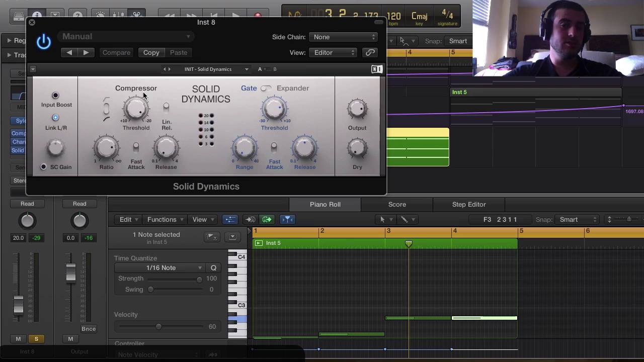This screenshot has width=644, height=362.
Task: Toggle the Lin. Rel. switch
Action: pos(166,107)
